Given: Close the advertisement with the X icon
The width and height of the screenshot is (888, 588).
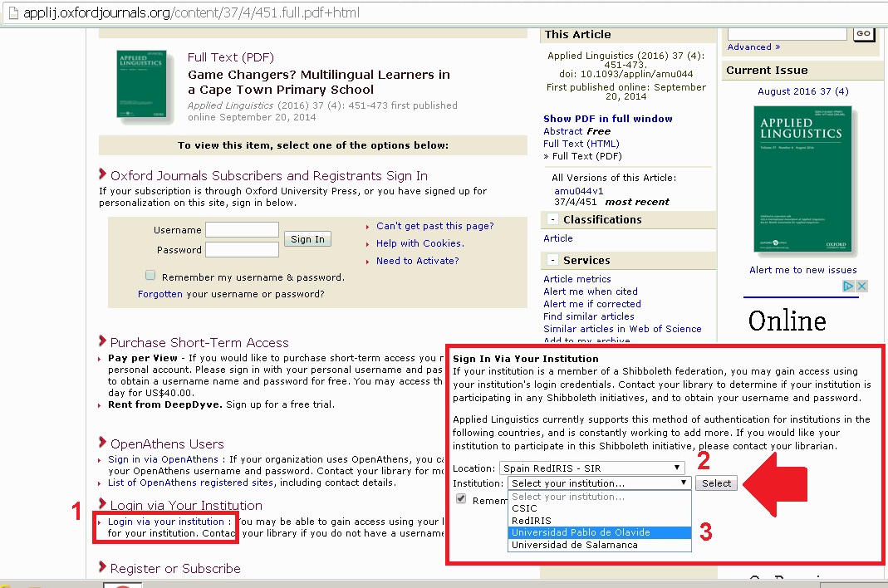Looking at the screenshot, I should coord(861,286).
